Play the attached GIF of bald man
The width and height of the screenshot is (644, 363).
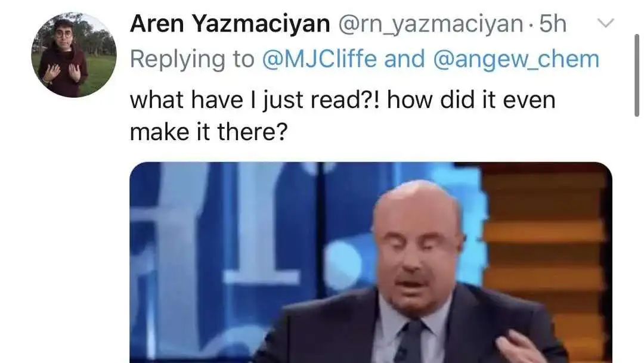click(x=371, y=262)
